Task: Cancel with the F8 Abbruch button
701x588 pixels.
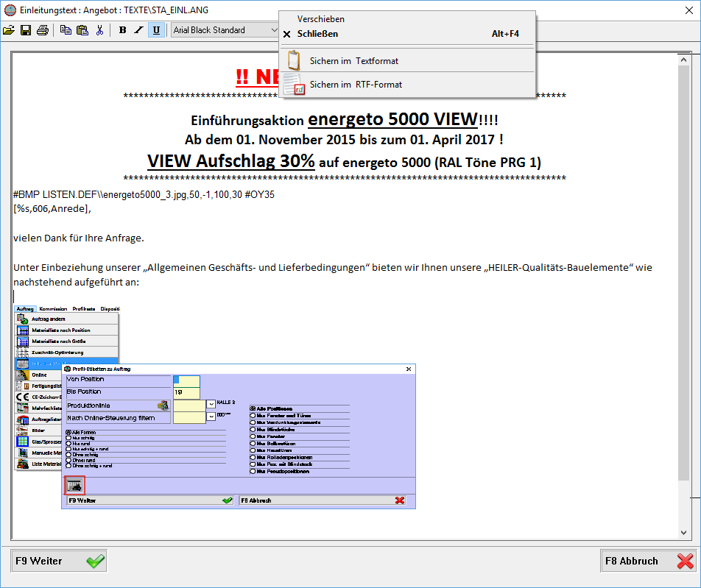Action: coord(648,562)
